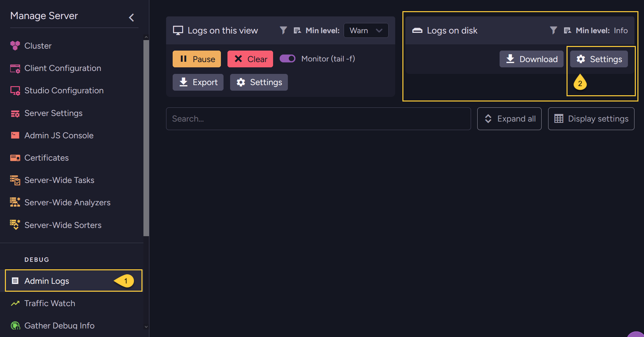The height and width of the screenshot is (337, 644).
Task: Click the Server Settings icon
Action: click(x=15, y=114)
